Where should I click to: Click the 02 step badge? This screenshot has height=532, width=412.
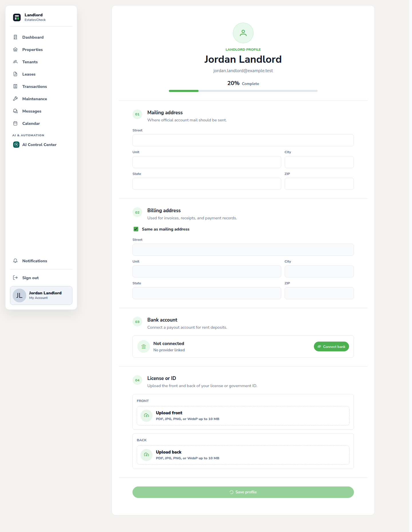(137, 212)
